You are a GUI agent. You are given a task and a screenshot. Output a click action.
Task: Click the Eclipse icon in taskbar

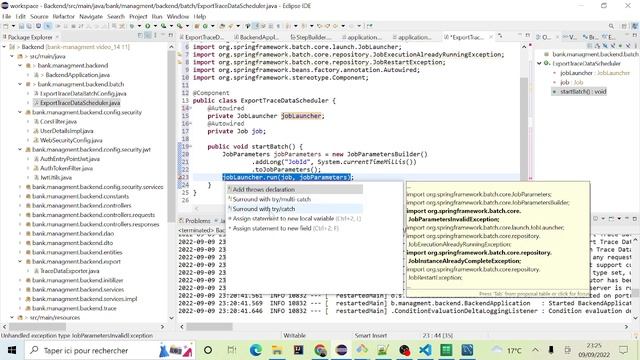341,350
